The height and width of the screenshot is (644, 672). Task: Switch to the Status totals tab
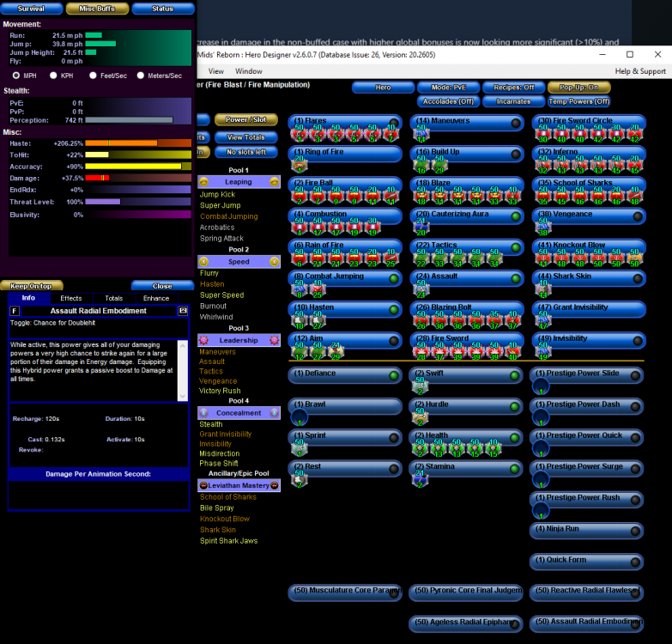(163, 9)
